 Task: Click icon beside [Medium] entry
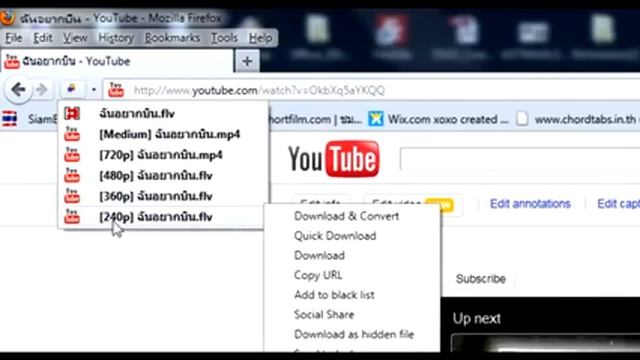pos(72,134)
